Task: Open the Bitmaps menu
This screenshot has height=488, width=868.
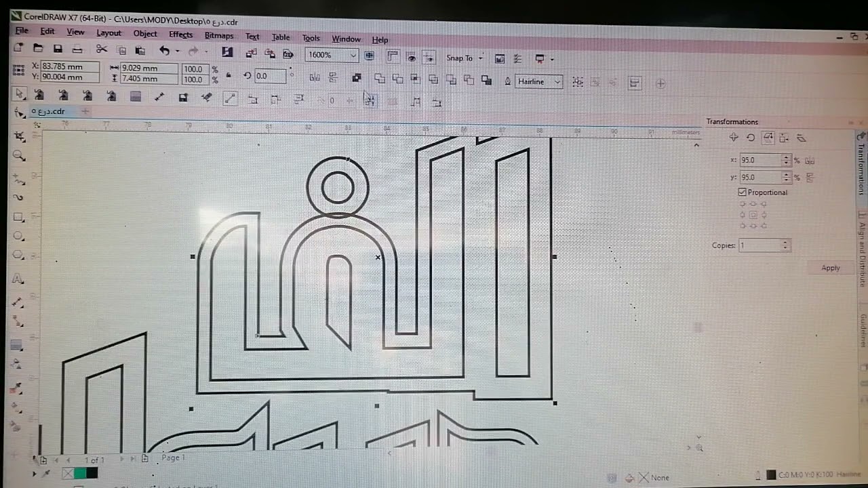Action: pyautogui.click(x=219, y=36)
